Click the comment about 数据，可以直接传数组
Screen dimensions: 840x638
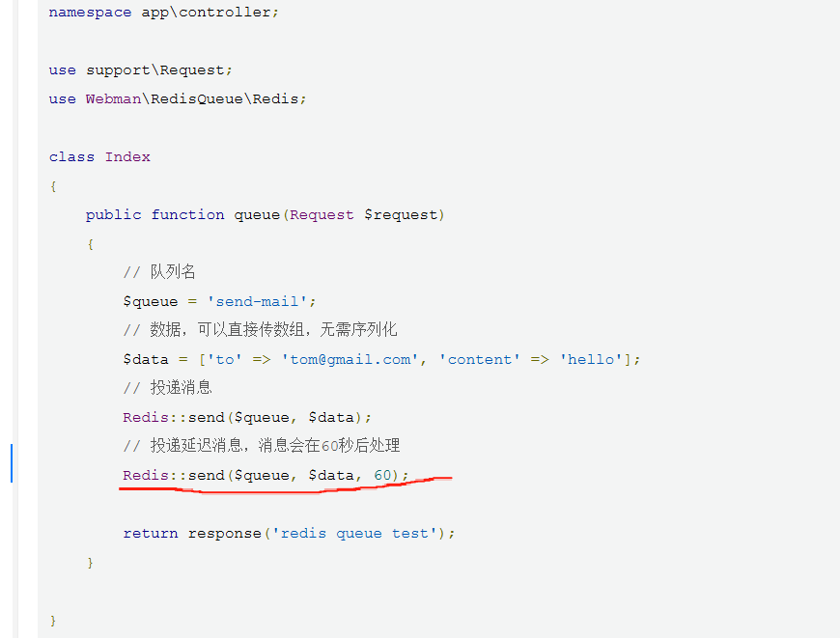(x=261, y=329)
